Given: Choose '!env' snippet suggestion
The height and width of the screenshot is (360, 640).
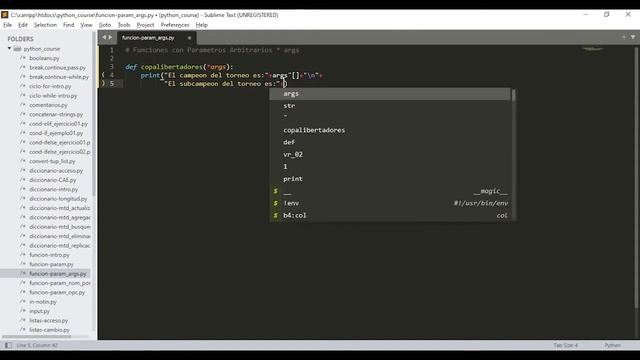Looking at the screenshot, I should point(390,203).
